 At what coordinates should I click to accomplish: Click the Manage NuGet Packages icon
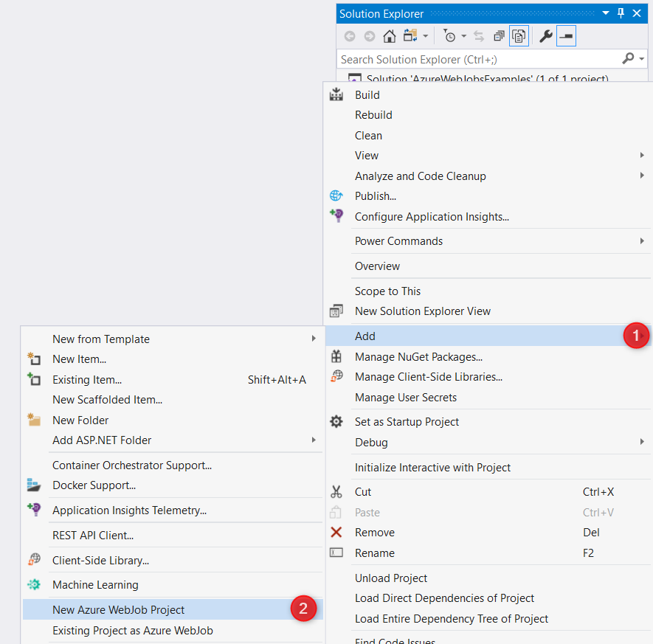[336, 356]
